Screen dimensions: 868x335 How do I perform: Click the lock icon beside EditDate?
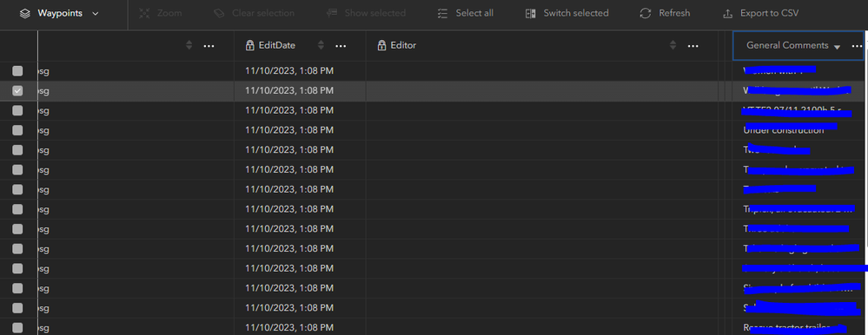click(249, 46)
